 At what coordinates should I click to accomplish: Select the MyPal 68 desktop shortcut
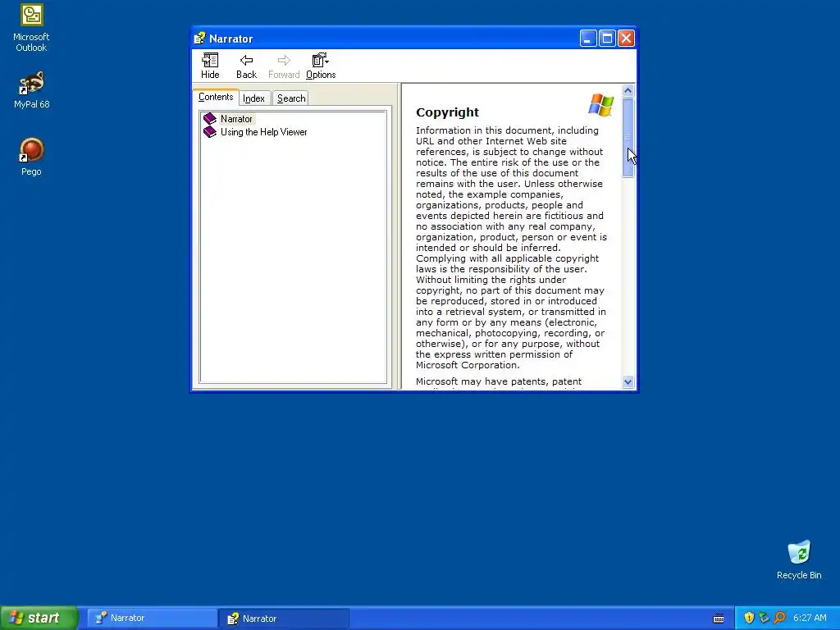click(32, 90)
